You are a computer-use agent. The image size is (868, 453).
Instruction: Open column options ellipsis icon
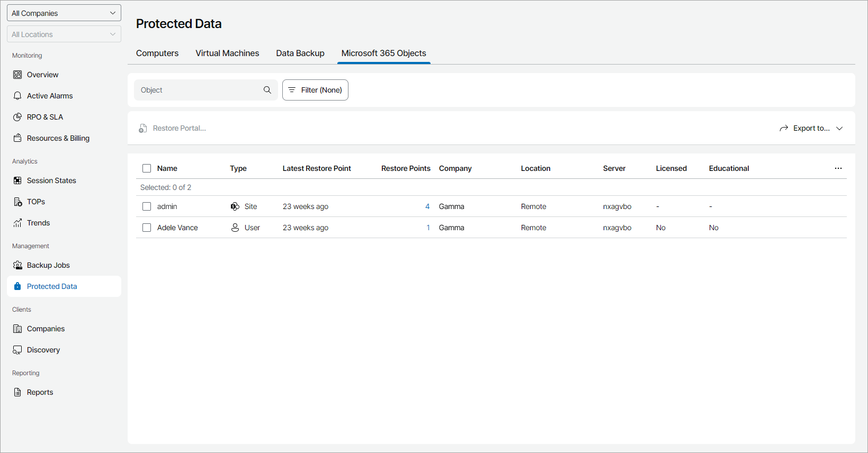838,168
